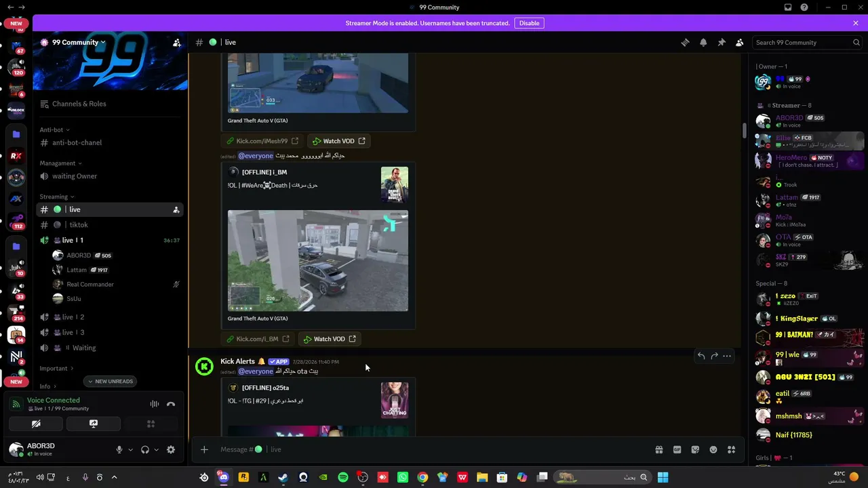Image resolution: width=868 pixels, height=488 pixels.
Task: Open the Apps launcher in message bar
Action: [731, 449]
